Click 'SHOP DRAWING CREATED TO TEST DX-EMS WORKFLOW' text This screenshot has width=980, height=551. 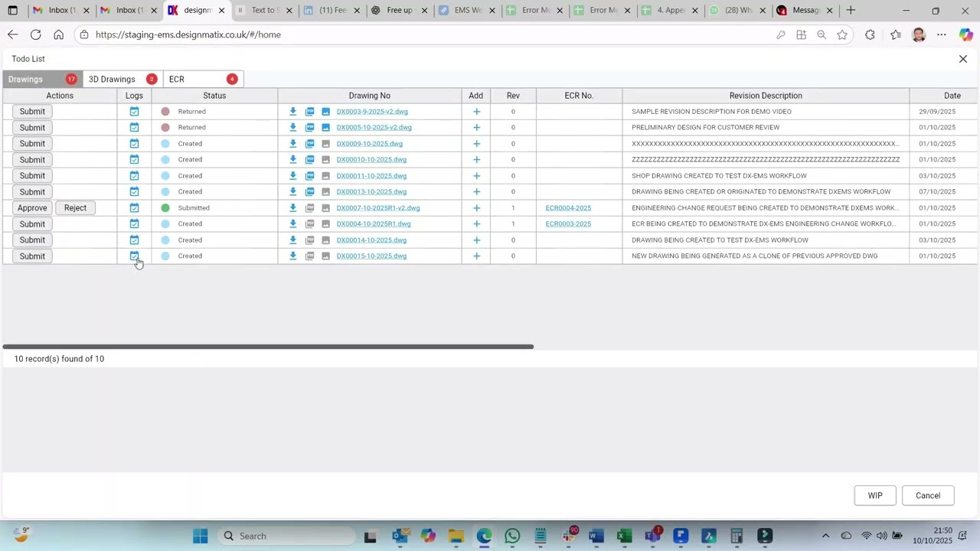tap(719, 176)
